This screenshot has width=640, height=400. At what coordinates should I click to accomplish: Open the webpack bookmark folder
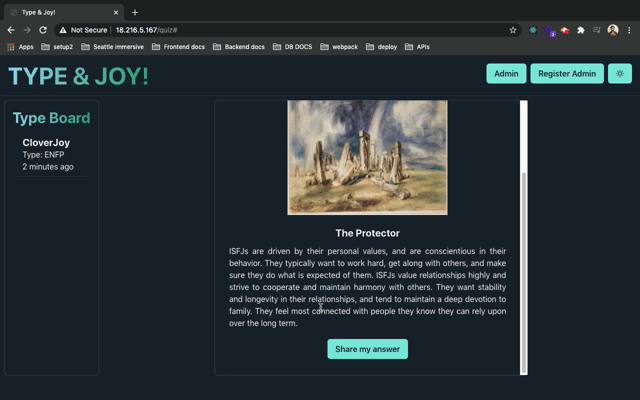tap(339, 47)
